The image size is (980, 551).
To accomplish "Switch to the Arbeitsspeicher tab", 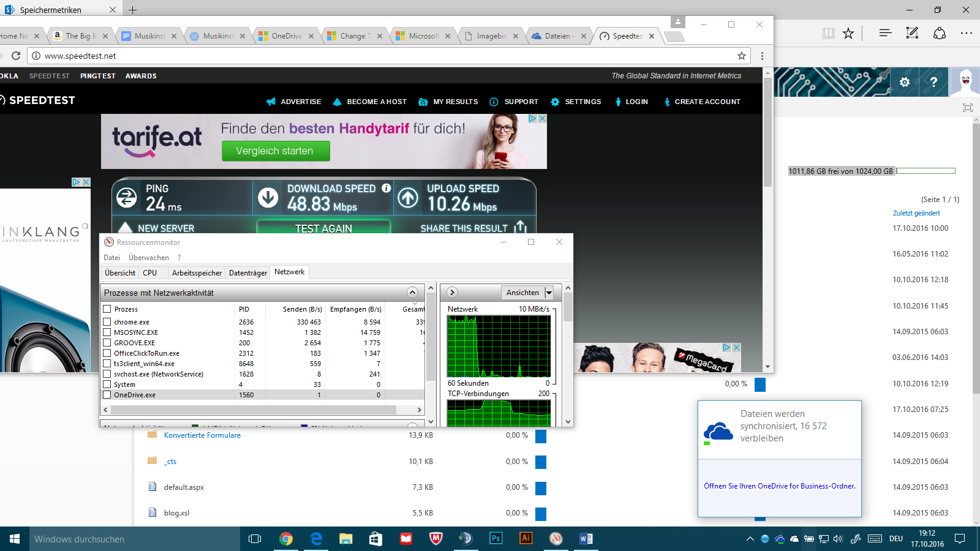I will pyautogui.click(x=197, y=273).
